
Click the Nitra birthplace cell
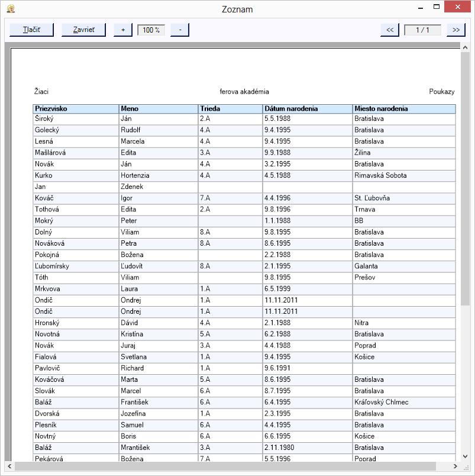coord(404,323)
